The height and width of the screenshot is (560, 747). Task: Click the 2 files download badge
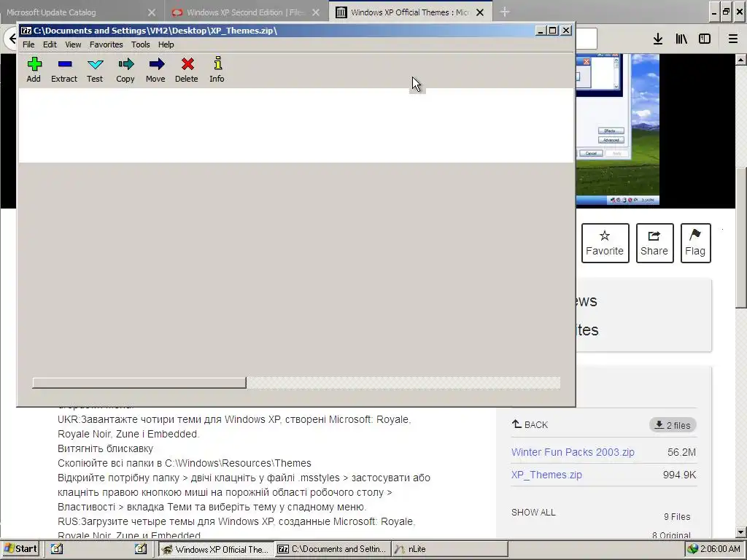pyautogui.click(x=673, y=425)
